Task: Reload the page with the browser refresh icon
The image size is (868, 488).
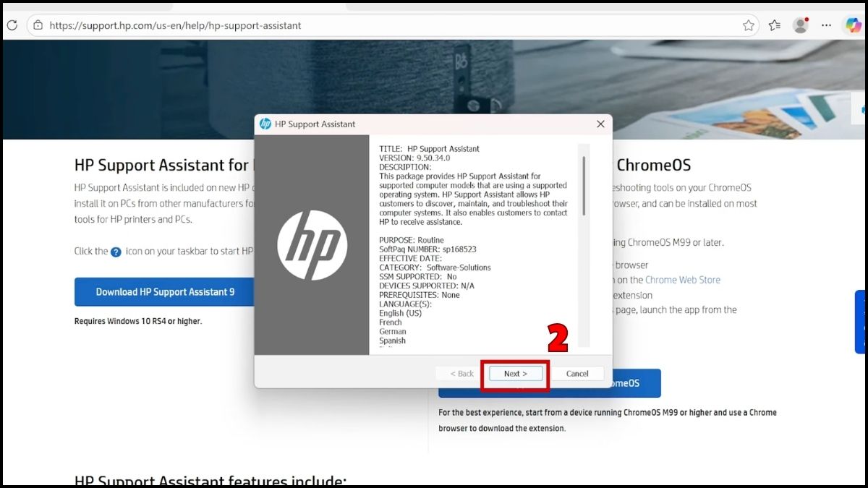Action: click(x=12, y=25)
